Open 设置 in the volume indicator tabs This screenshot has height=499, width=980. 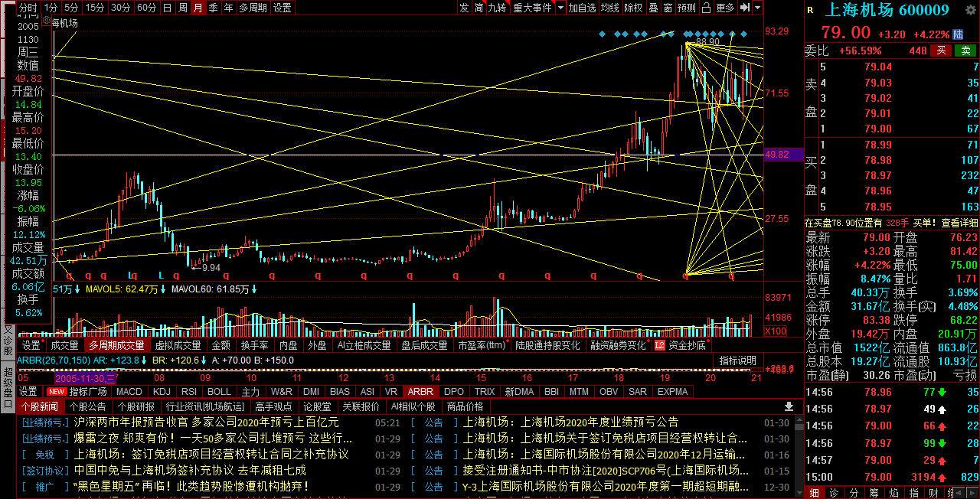pyautogui.click(x=31, y=345)
